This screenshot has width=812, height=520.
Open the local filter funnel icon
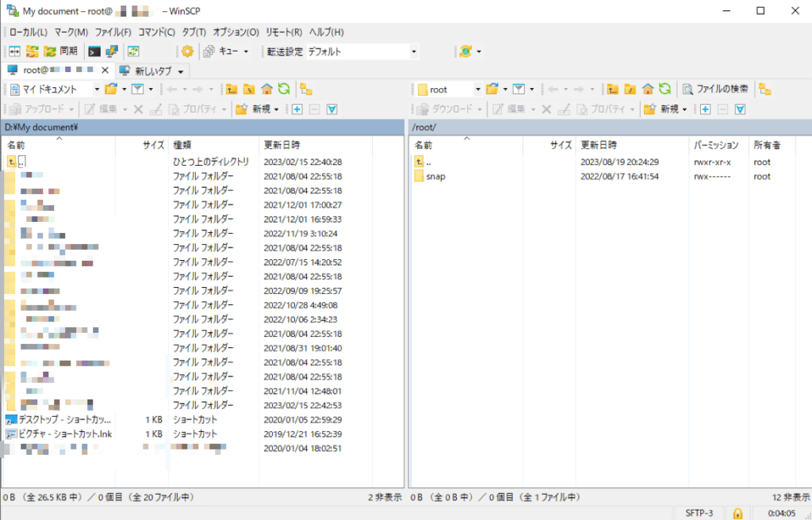coord(137,89)
